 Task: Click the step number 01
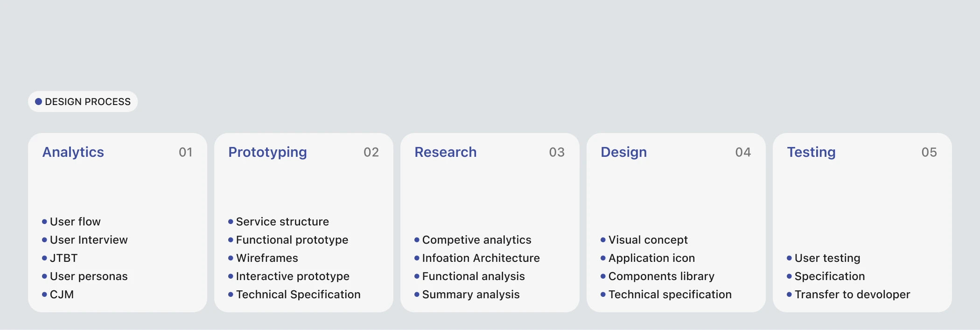185,152
